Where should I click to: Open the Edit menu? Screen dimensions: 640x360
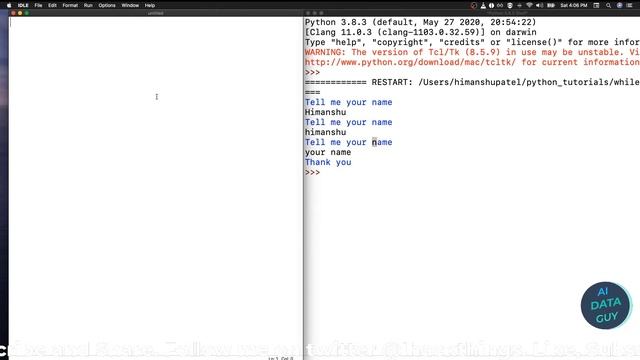tap(52, 5)
